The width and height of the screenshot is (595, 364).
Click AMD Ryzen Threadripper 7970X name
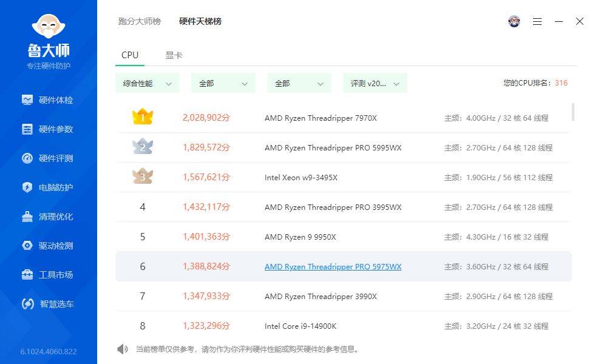(321, 118)
